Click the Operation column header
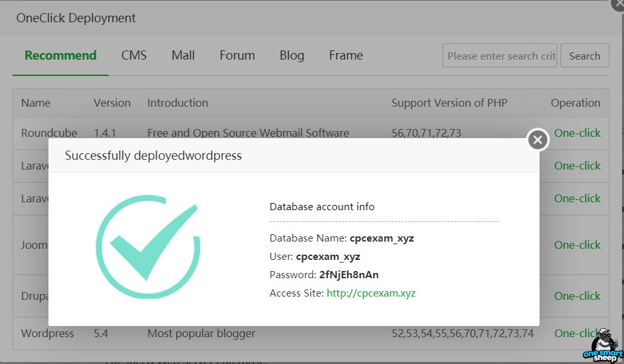The height and width of the screenshot is (364, 624). [576, 103]
